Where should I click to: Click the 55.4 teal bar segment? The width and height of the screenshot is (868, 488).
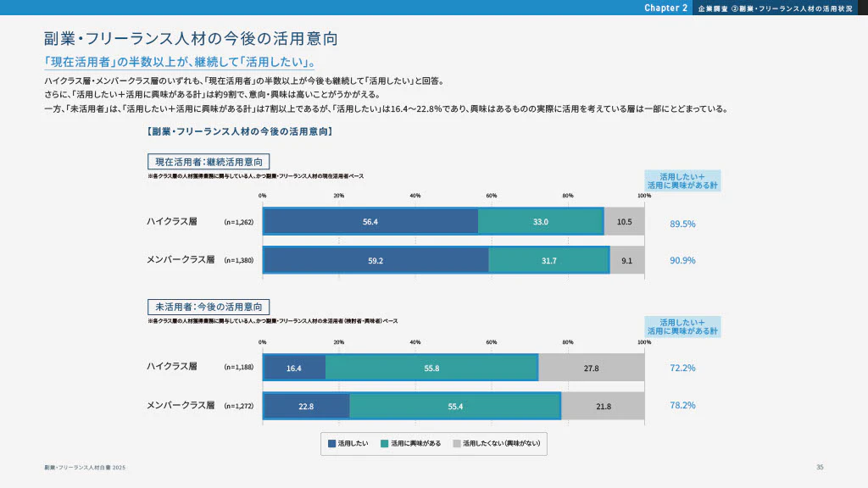click(x=455, y=406)
